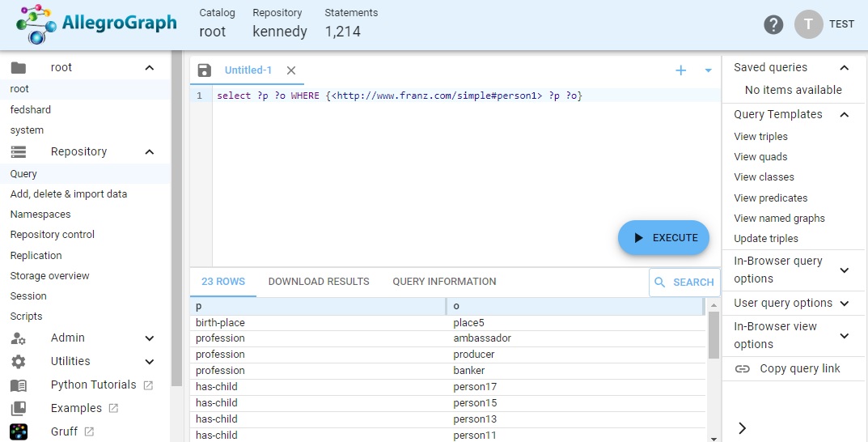Screen dimensions: 868x442
Task: Open the query tab dropdown arrow
Action: point(708,70)
